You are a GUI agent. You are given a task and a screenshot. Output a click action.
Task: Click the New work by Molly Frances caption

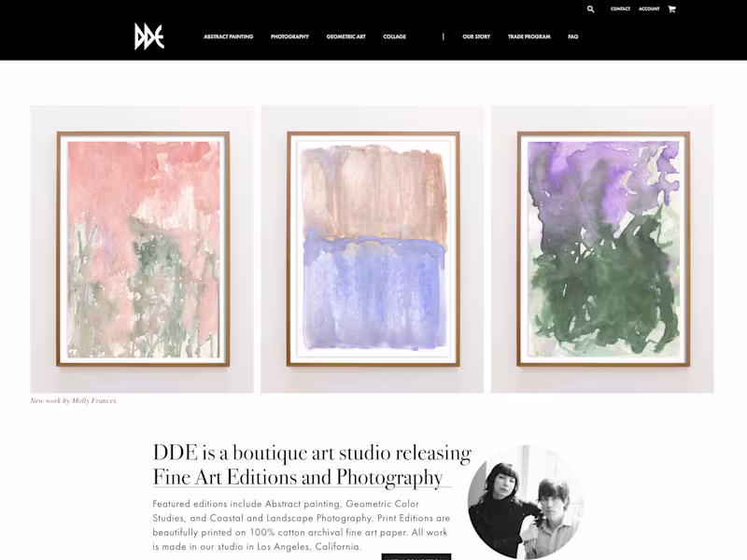pos(74,401)
